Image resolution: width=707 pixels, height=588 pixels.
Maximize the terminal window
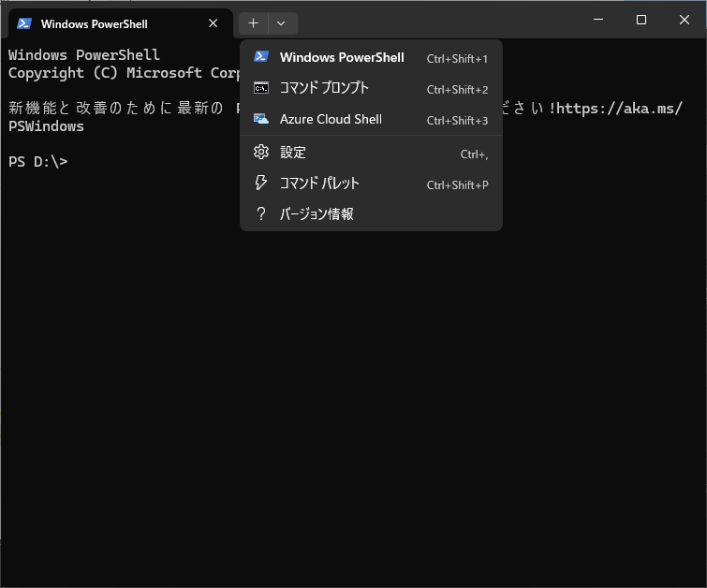[641, 20]
